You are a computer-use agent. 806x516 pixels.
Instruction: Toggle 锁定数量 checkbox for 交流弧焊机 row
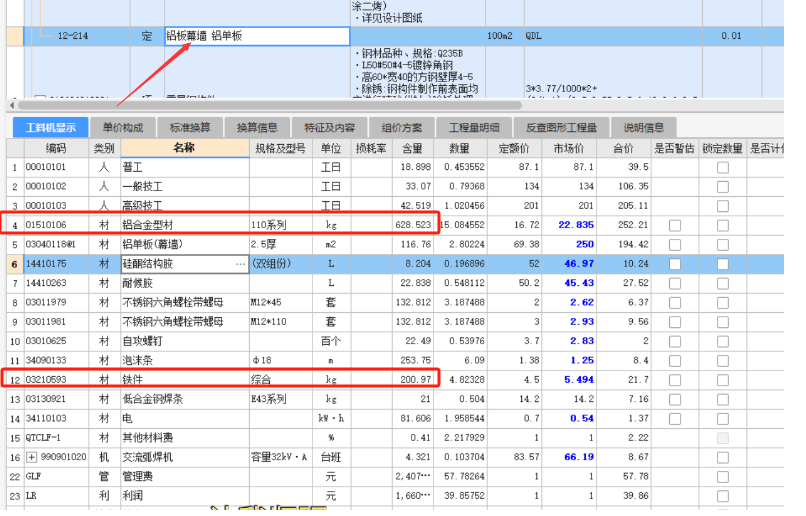(723, 457)
